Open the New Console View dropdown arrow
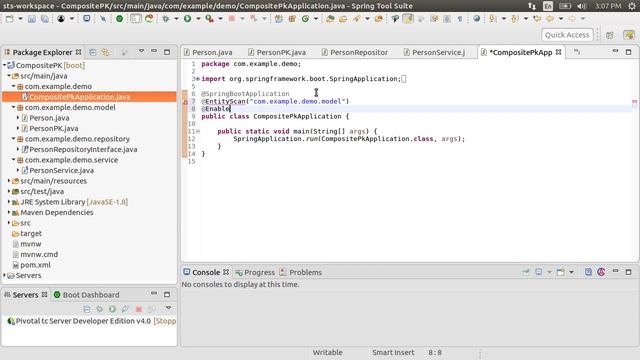Screen dimensions: 640x360 coord(571,272)
